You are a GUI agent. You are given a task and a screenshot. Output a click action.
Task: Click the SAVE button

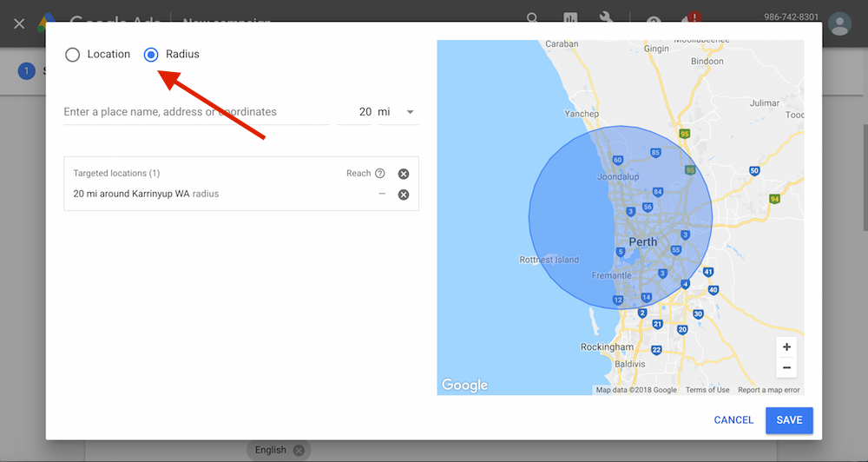(x=789, y=420)
